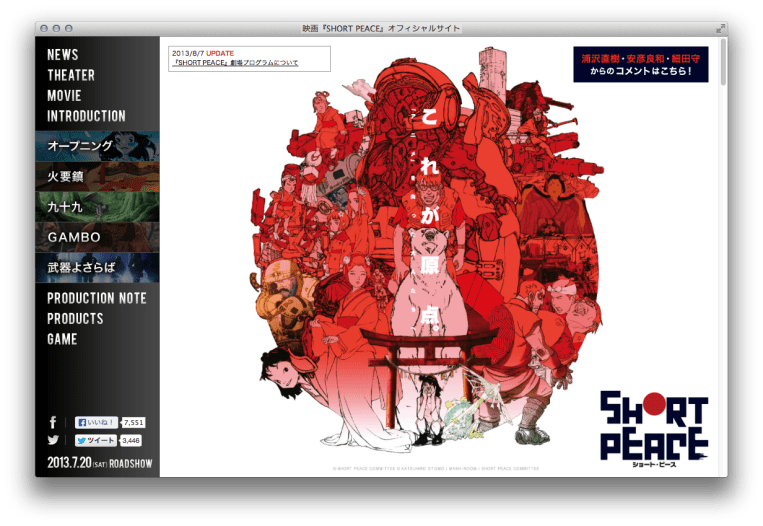
Task: Click the directors' comments banner
Action: pyautogui.click(x=641, y=64)
